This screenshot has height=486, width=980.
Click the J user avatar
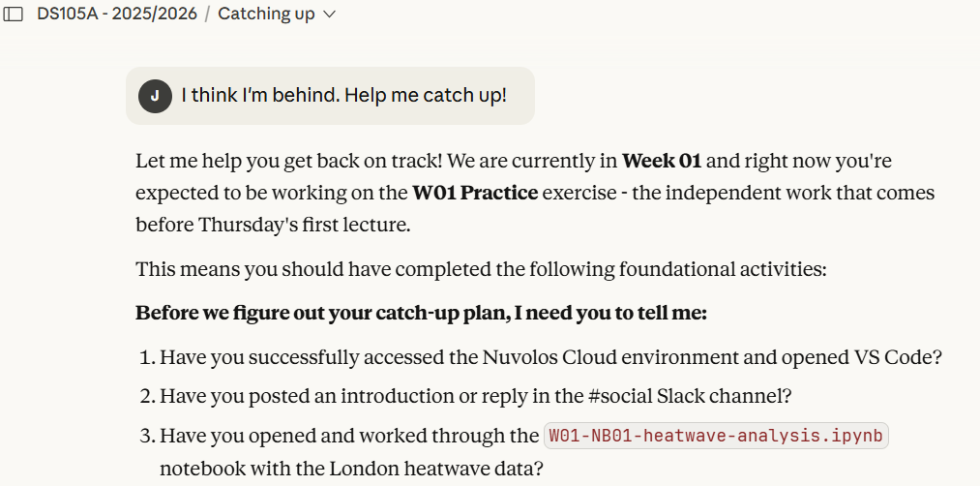click(155, 96)
